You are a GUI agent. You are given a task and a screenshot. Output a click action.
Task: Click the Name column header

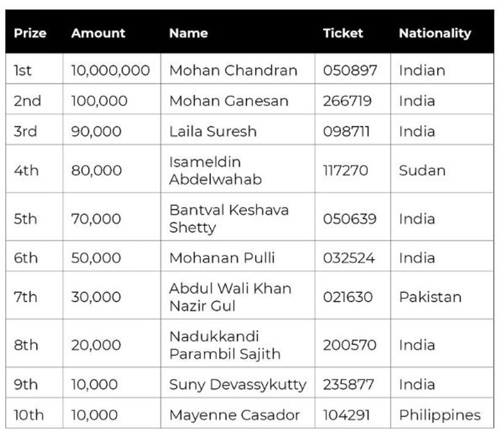point(188,33)
